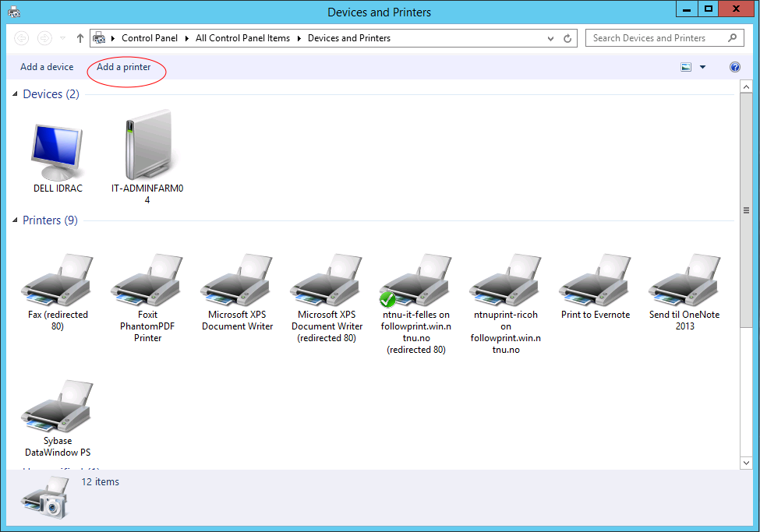Image resolution: width=760 pixels, height=532 pixels.
Task: Click the Forward navigation arrow
Action: [44, 38]
